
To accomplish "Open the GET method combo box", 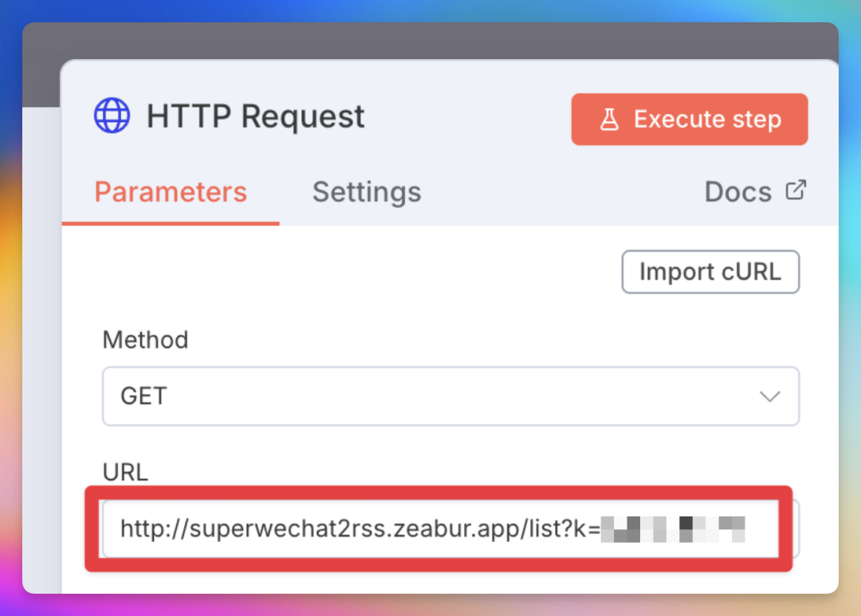I will pos(450,396).
